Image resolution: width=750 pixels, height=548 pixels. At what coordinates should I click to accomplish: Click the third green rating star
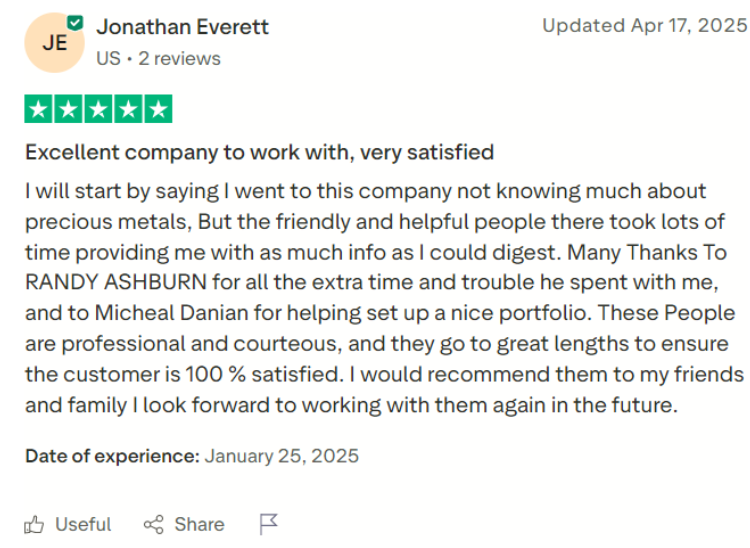[x=98, y=109]
